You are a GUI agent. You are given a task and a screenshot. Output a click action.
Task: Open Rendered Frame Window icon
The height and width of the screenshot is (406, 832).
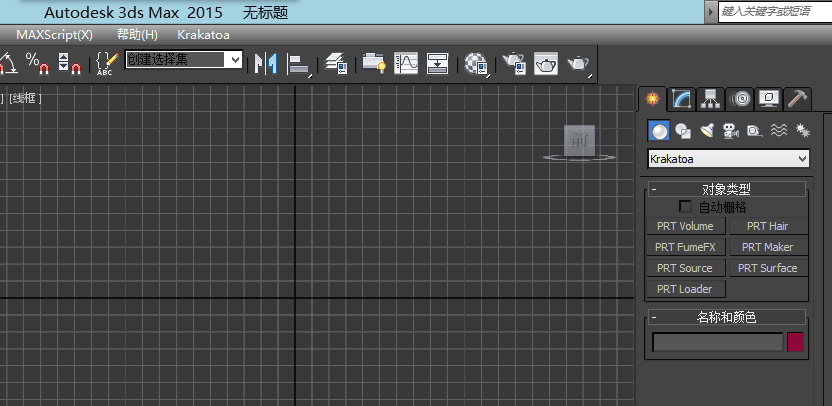pyautogui.click(x=545, y=64)
